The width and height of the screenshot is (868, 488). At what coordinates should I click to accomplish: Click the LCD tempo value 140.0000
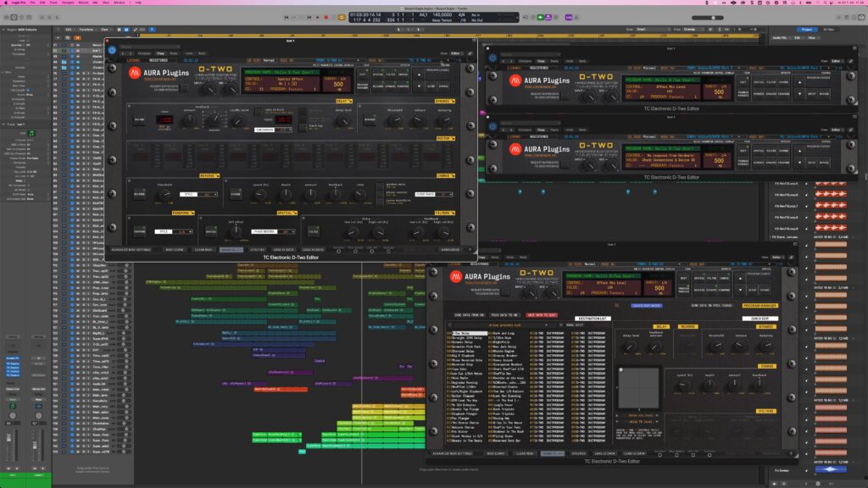(x=442, y=15)
